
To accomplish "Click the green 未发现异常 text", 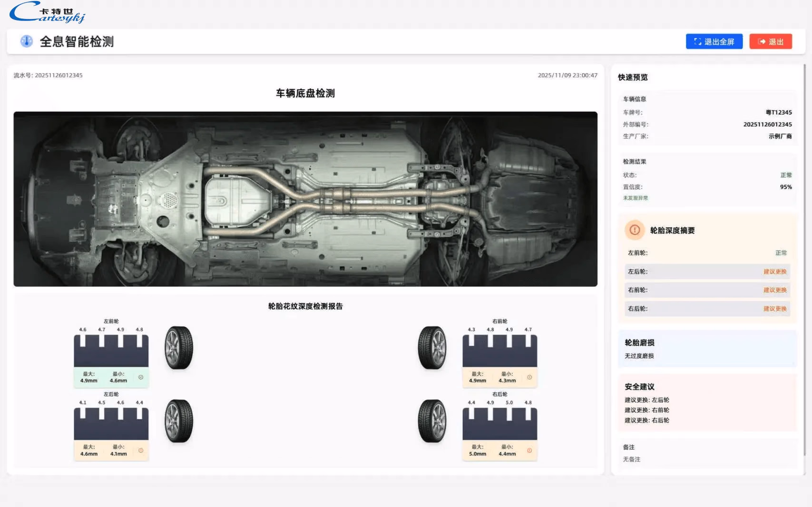I will tap(636, 198).
